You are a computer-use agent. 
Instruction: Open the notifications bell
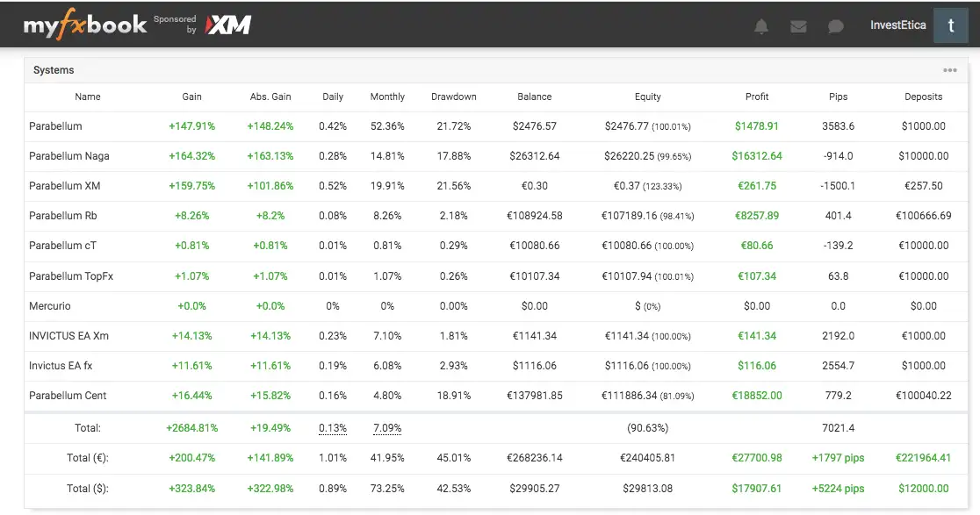click(x=761, y=26)
